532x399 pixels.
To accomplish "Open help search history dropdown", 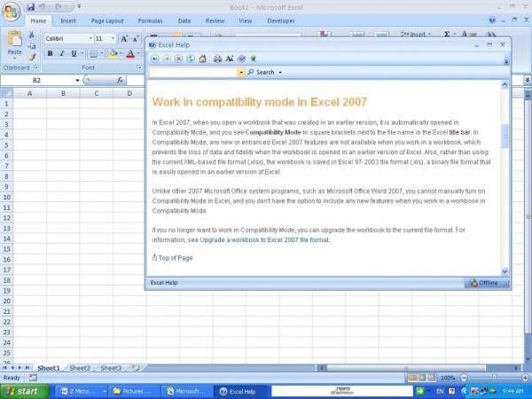I will click(241, 73).
